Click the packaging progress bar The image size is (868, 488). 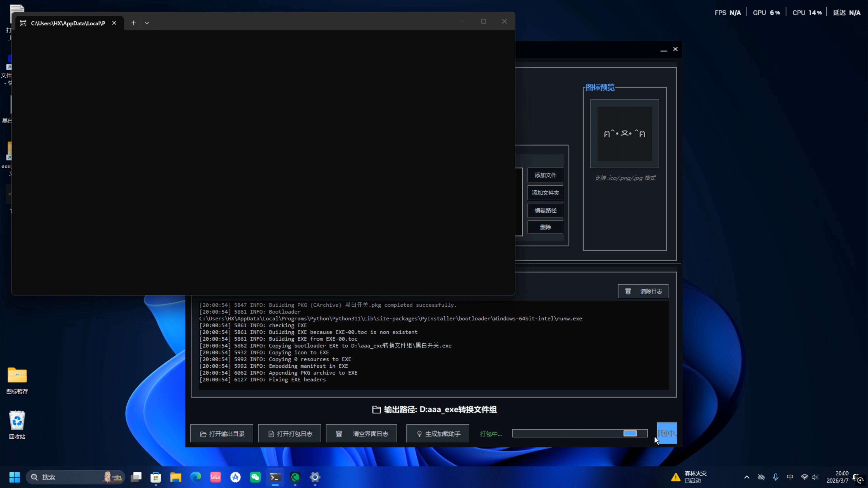[580, 434]
